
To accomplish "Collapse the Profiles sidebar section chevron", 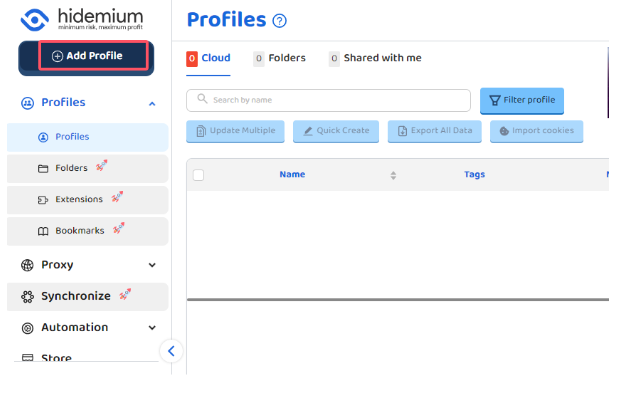I will click(x=152, y=103).
